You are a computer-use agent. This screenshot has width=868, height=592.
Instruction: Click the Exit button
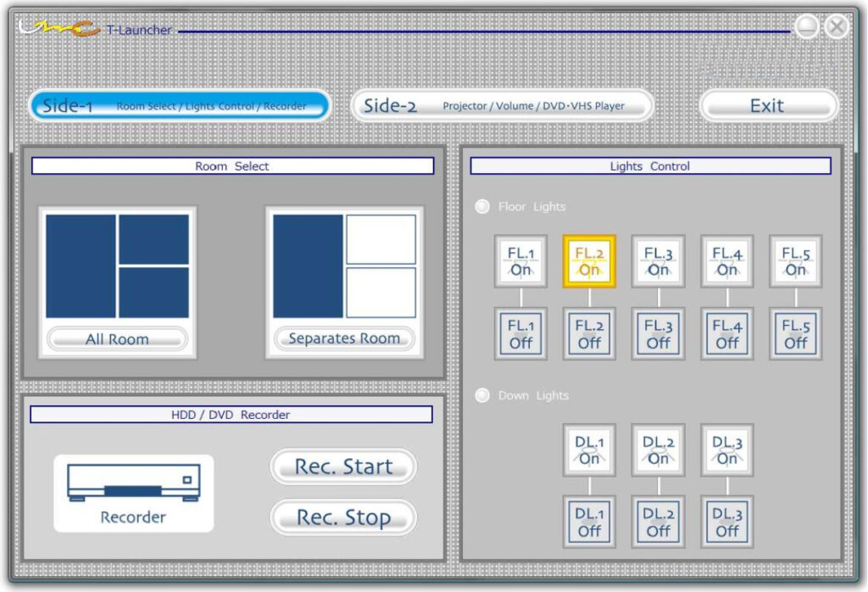(767, 106)
